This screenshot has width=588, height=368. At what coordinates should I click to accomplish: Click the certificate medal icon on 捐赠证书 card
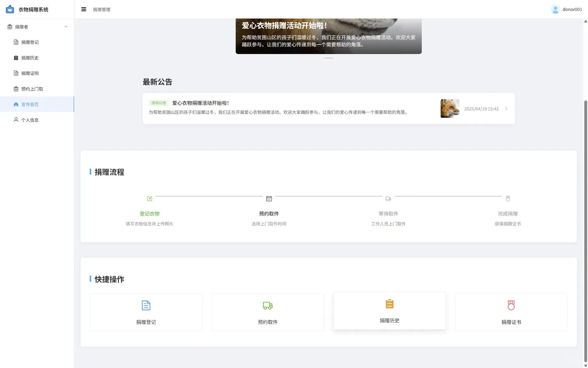[511, 305]
